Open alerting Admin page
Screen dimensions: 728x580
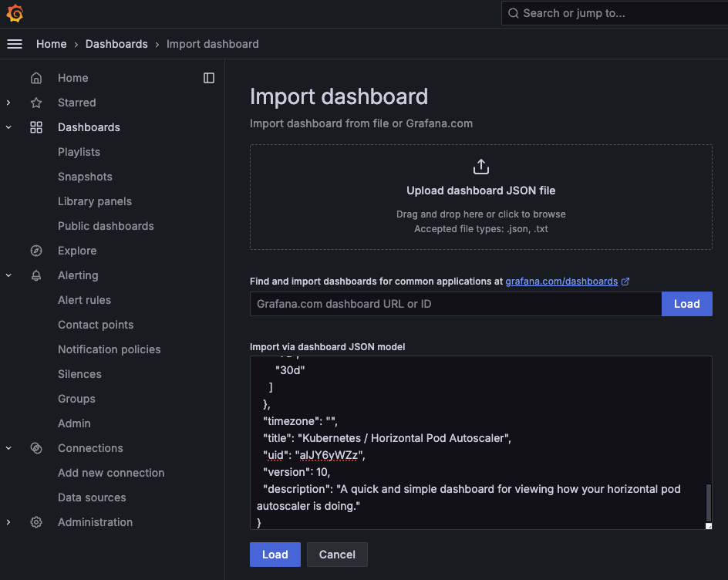pyautogui.click(x=74, y=423)
